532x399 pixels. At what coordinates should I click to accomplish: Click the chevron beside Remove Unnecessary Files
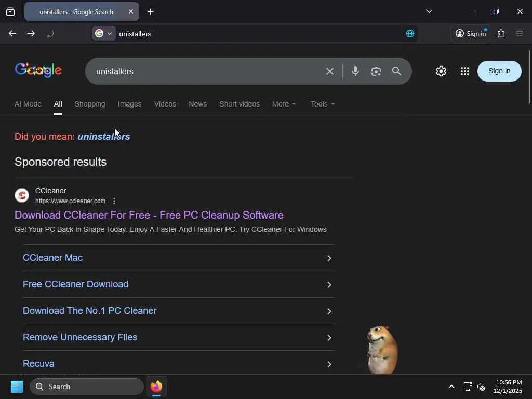pyautogui.click(x=329, y=338)
